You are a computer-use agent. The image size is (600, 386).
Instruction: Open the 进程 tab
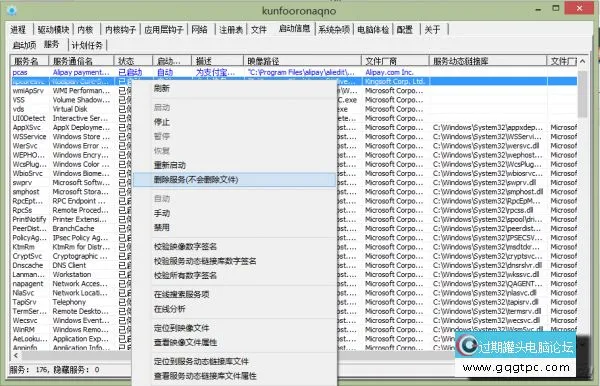pos(18,29)
